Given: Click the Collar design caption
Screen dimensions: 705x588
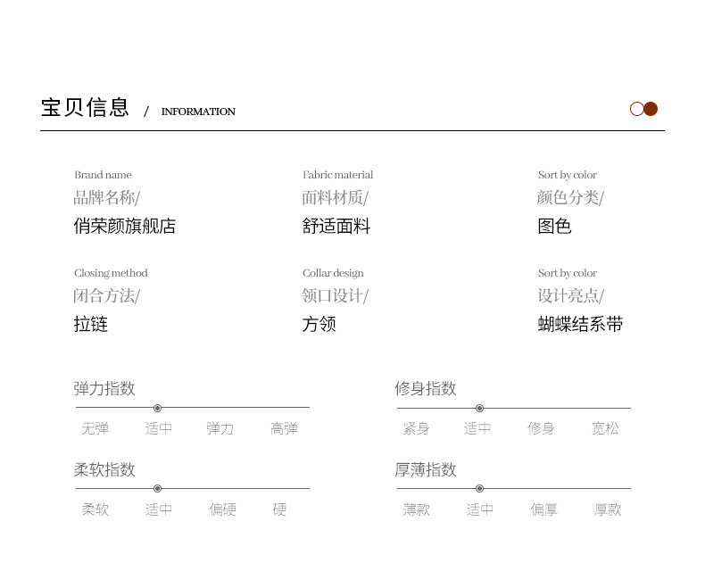Looking at the screenshot, I should coord(333,273).
